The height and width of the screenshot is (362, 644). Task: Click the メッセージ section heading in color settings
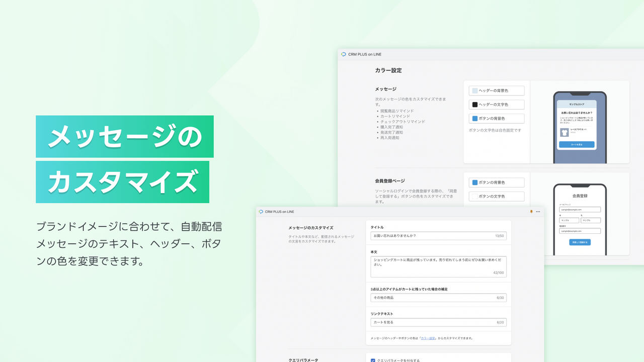coord(386,89)
